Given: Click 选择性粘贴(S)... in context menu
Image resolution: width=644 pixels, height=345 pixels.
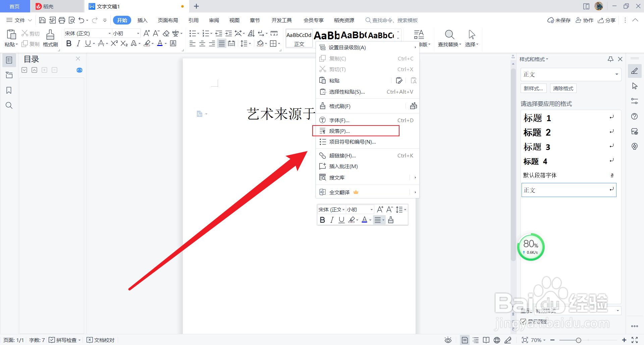Looking at the screenshot, I should [x=367, y=92].
